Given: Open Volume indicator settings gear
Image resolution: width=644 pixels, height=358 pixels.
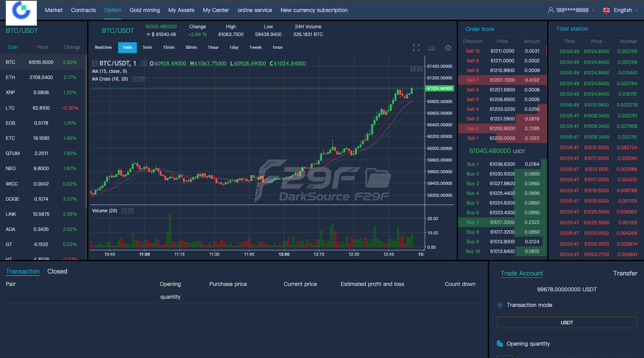Looking at the screenshot, I should pyautogui.click(x=124, y=211).
